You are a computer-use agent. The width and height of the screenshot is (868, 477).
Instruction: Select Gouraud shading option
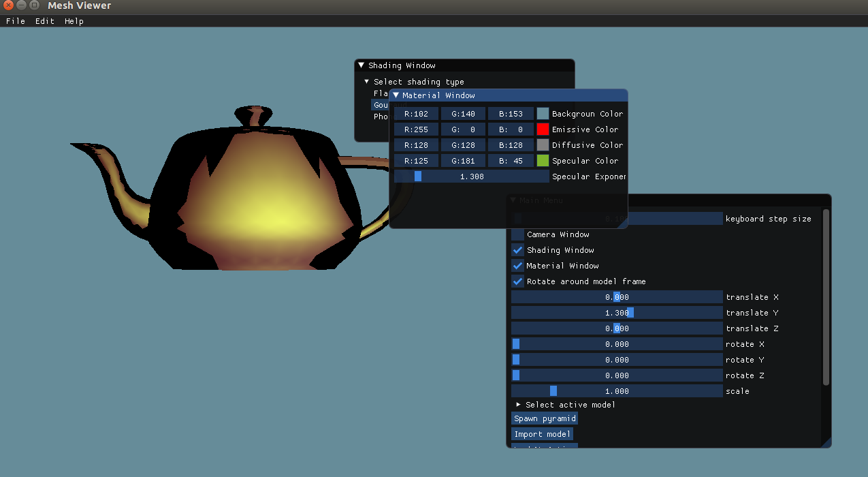(x=381, y=105)
